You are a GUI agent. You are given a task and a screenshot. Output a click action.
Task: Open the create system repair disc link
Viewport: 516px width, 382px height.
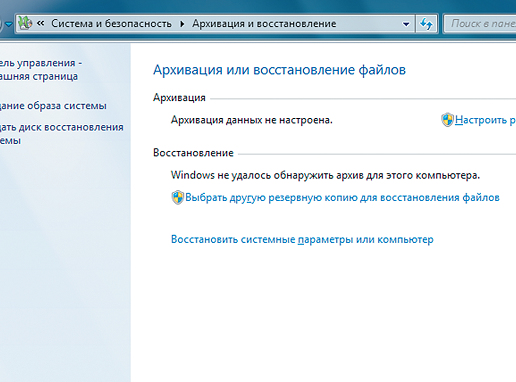click(62, 134)
